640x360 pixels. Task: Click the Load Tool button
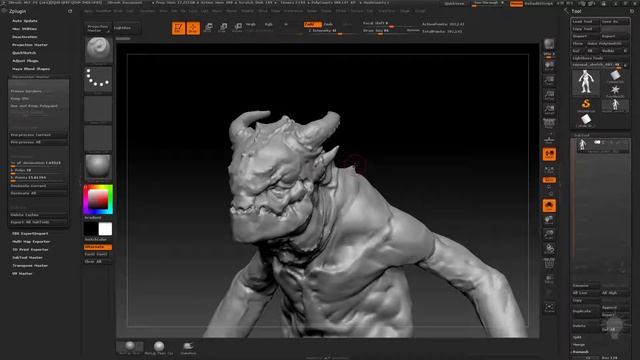pos(585,21)
